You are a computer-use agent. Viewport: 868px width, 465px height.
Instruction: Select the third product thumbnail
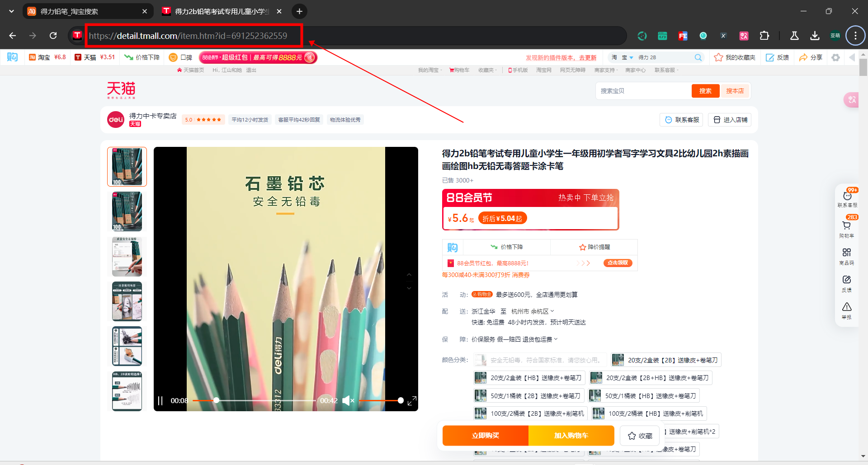point(127,257)
